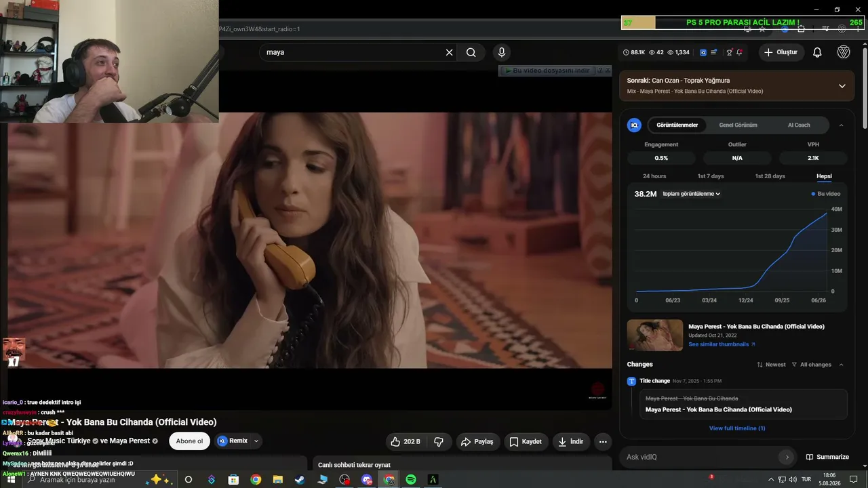The width and height of the screenshot is (868, 488).
Task: Select the Hepsi range tab
Action: pos(824,176)
